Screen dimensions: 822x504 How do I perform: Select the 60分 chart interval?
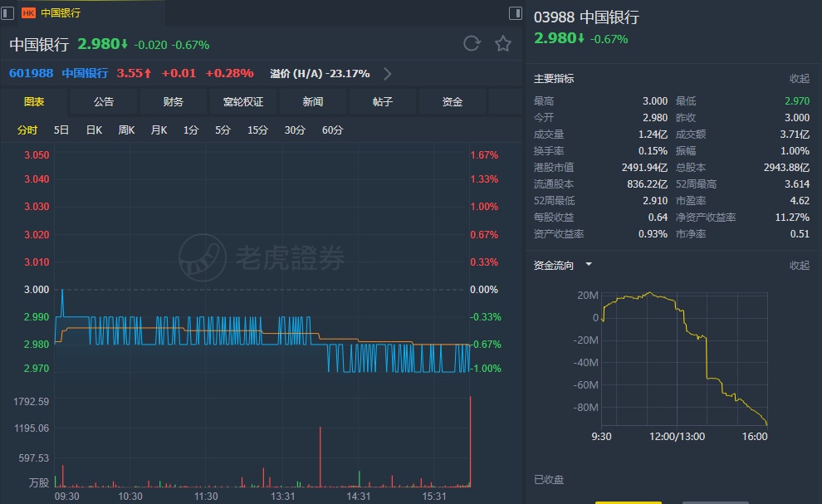coord(332,130)
